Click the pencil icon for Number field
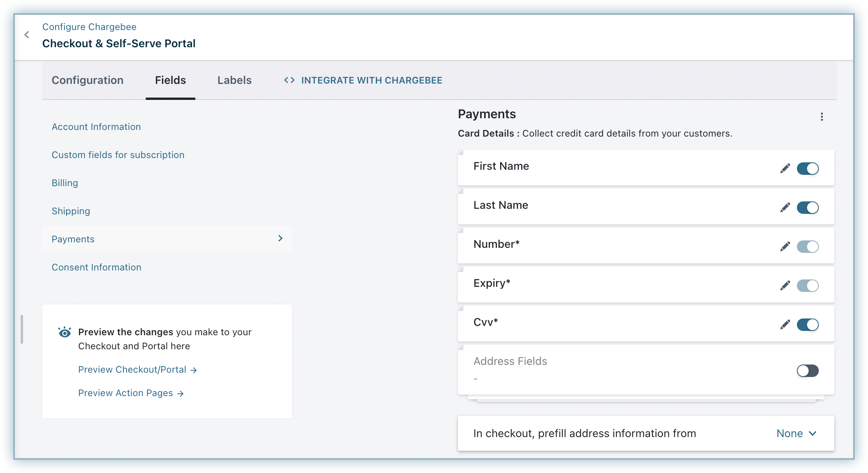 785,247
